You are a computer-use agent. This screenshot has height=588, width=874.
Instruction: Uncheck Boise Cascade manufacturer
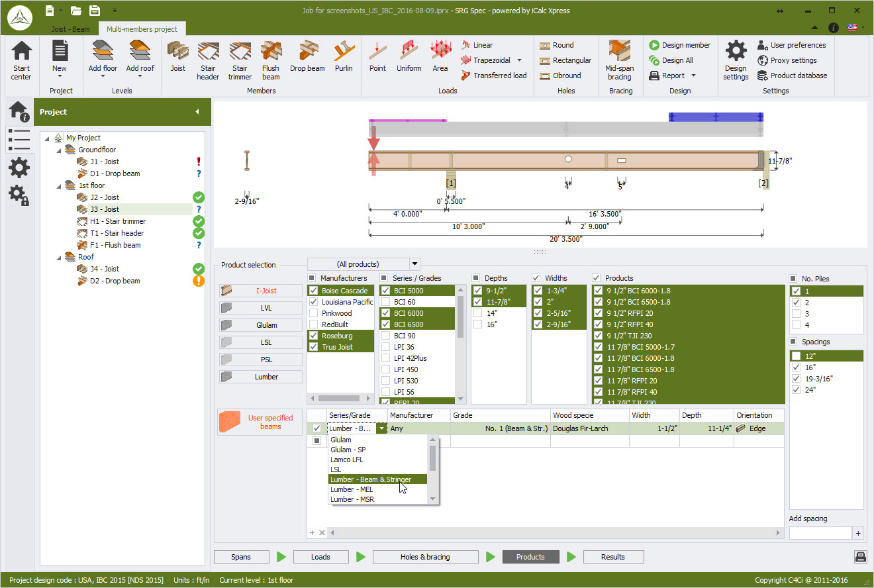coord(313,291)
